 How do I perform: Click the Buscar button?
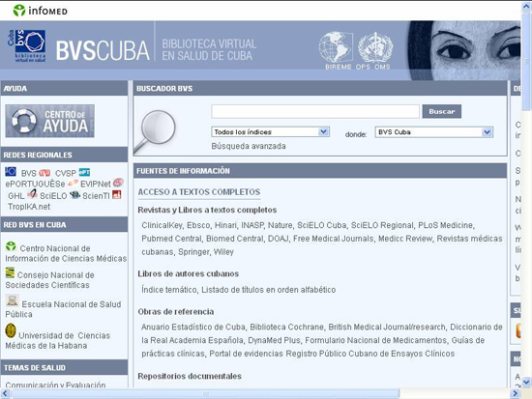[x=441, y=111]
